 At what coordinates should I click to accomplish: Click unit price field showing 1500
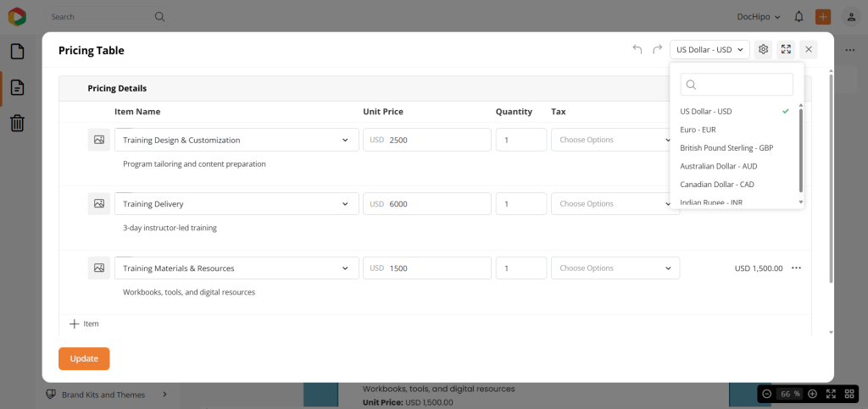click(x=427, y=268)
